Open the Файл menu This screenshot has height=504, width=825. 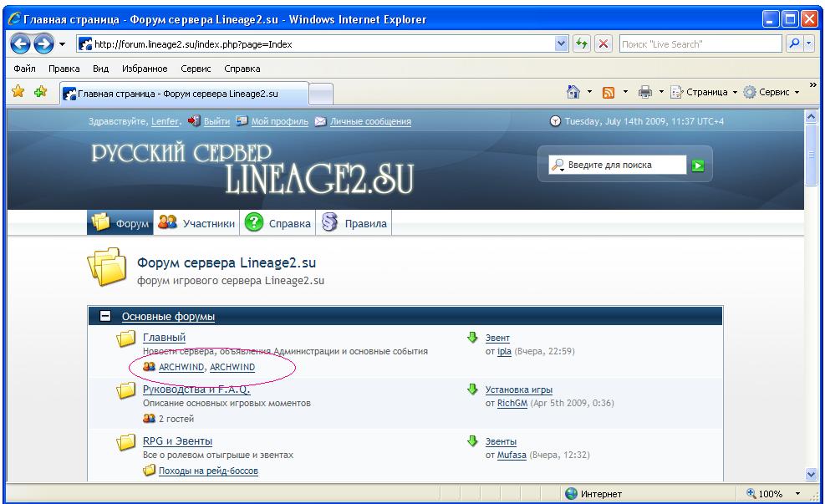click(24, 69)
